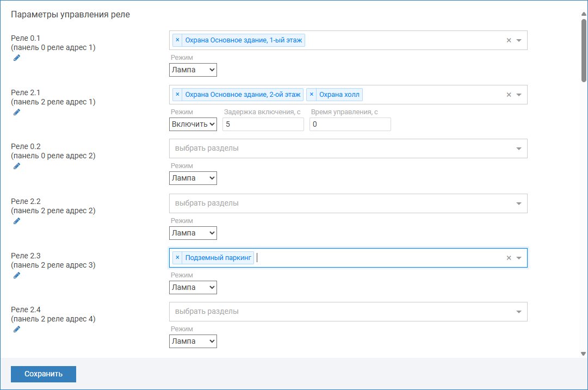Screen dimensions: 588x390
Task: Click the 'Время управления, с' input field
Action: point(350,124)
